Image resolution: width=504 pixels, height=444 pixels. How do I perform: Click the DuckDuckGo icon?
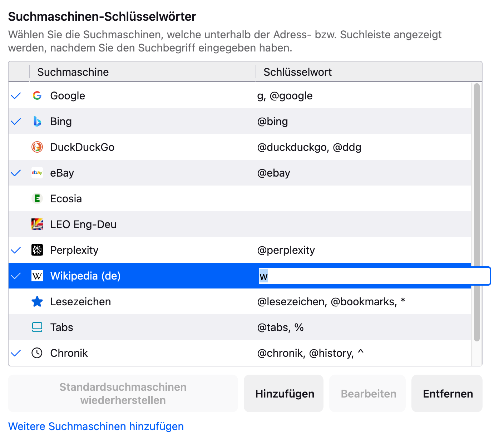tap(37, 147)
